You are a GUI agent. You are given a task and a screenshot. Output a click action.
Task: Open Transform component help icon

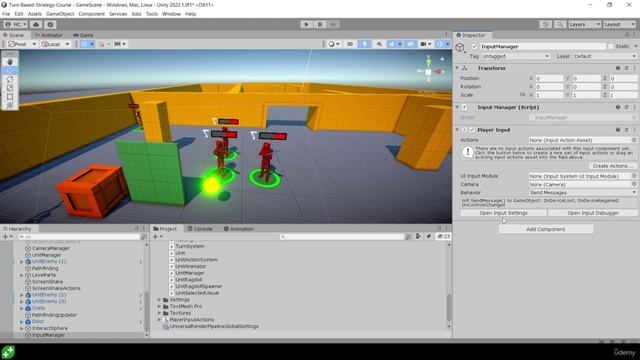click(x=618, y=68)
